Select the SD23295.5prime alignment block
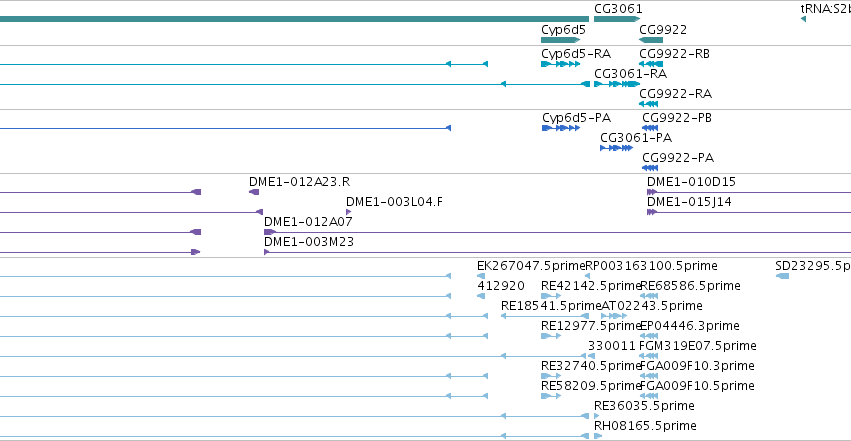 click(x=782, y=276)
